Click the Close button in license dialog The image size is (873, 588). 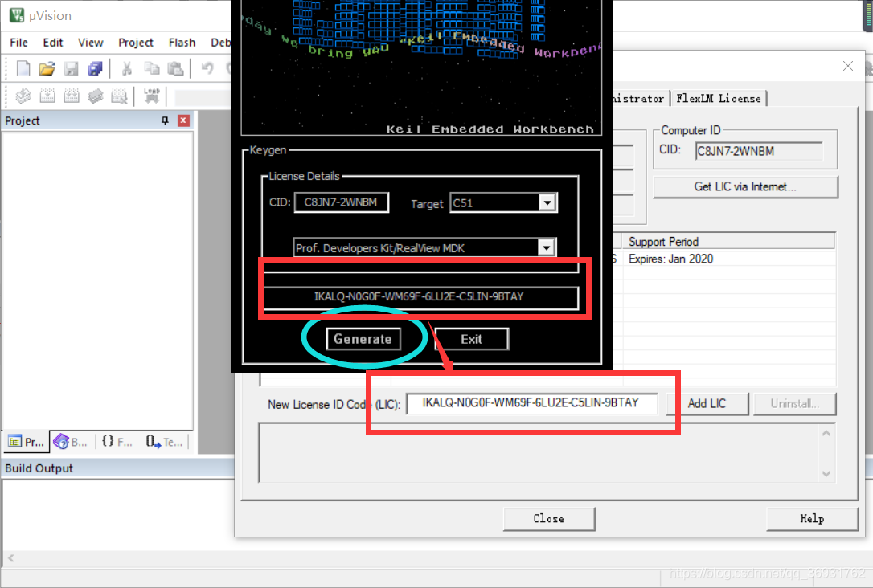click(x=549, y=518)
